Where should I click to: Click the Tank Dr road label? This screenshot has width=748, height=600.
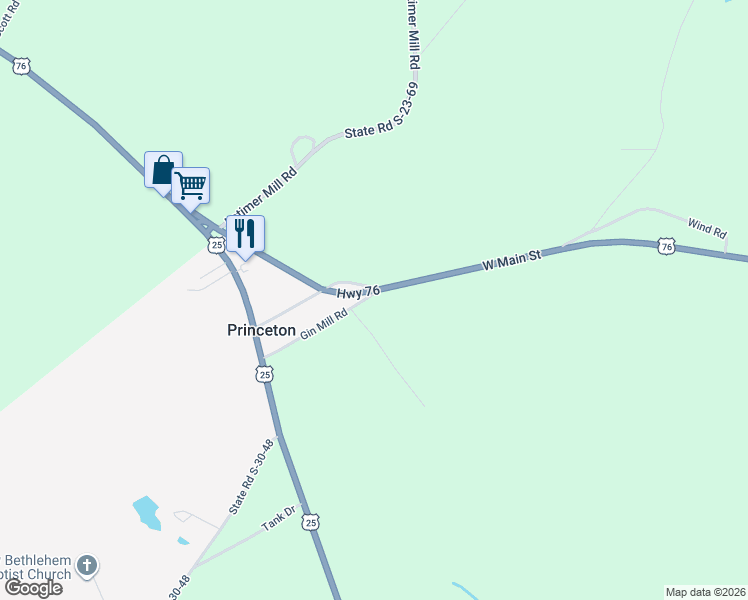click(279, 518)
